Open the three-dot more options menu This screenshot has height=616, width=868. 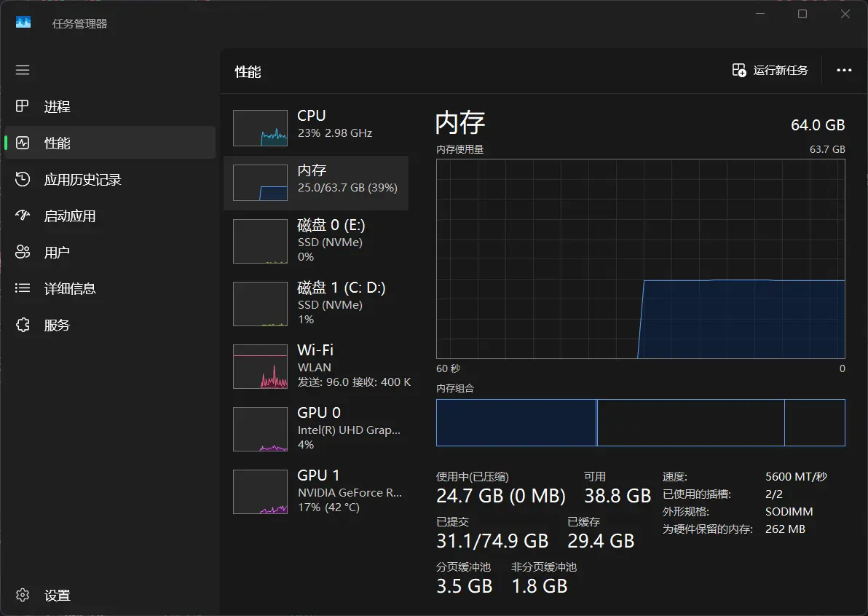[x=844, y=71]
